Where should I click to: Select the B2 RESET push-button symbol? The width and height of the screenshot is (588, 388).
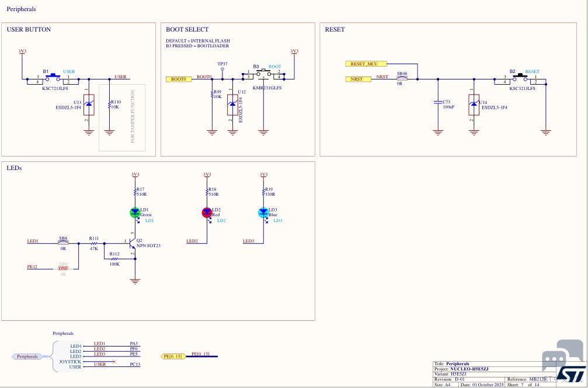click(520, 78)
